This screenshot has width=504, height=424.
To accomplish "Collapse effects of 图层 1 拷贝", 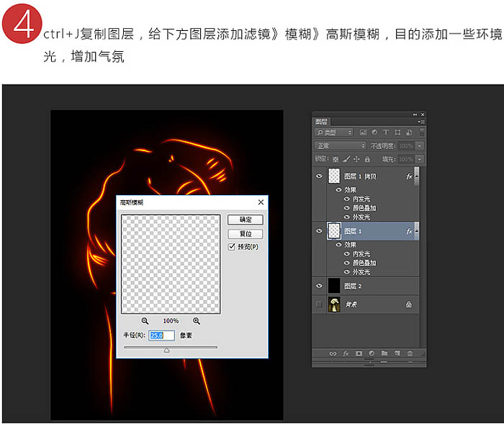I will point(417,176).
